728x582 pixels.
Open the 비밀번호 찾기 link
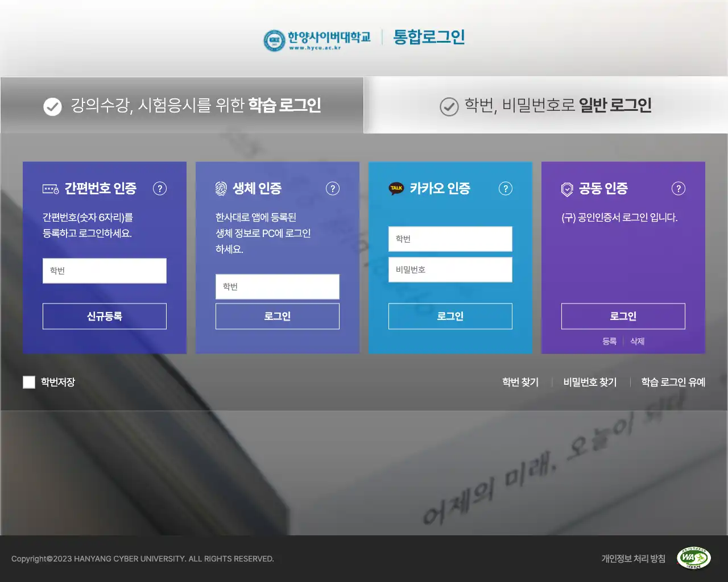pyautogui.click(x=589, y=382)
